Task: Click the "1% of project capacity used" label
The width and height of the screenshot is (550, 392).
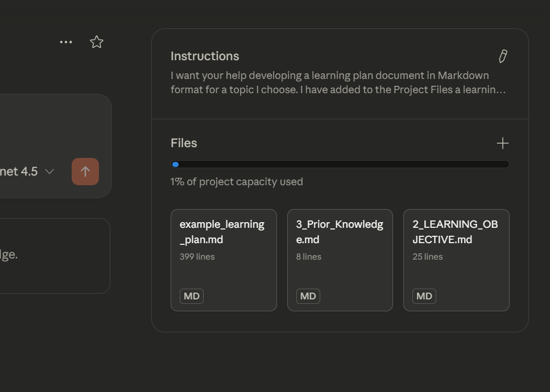Action: coord(237,182)
